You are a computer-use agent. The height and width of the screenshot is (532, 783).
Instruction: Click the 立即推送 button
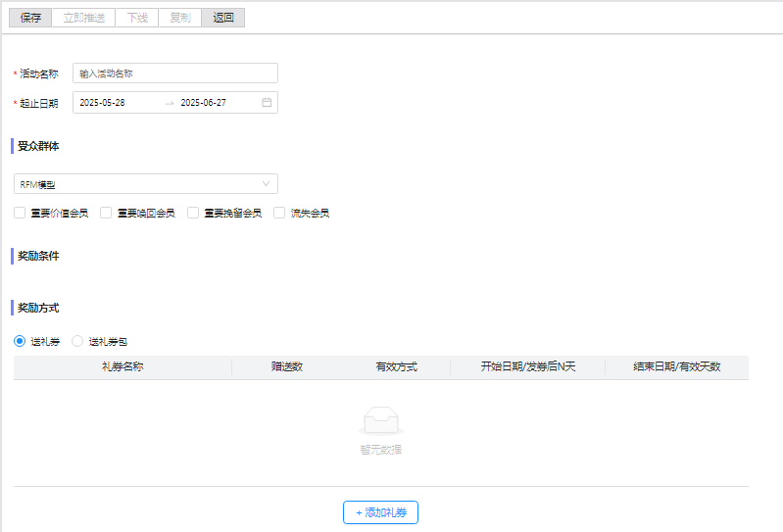(84, 18)
